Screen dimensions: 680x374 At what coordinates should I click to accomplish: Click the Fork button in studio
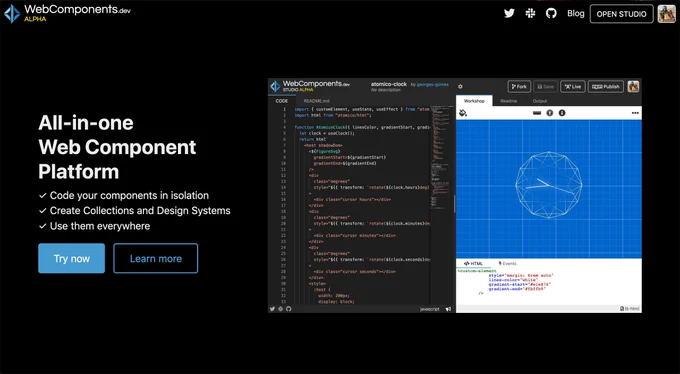(x=519, y=86)
